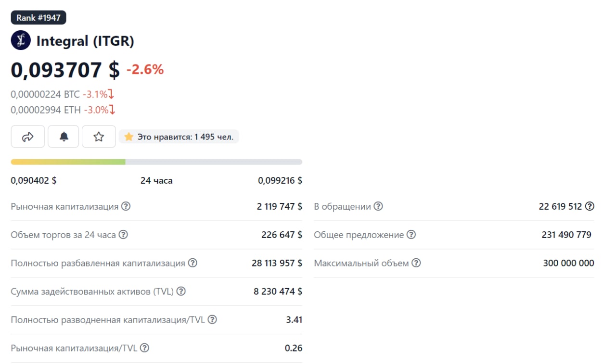Click the 24-hour price range bar

tap(156, 162)
